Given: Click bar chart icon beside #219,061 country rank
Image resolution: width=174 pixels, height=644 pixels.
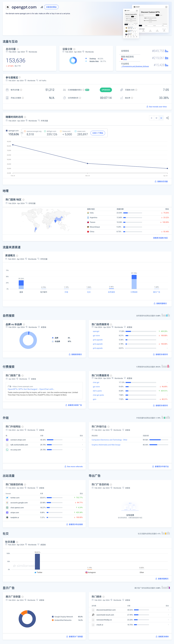Looking at the screenshot, I should tap(167, 58).
